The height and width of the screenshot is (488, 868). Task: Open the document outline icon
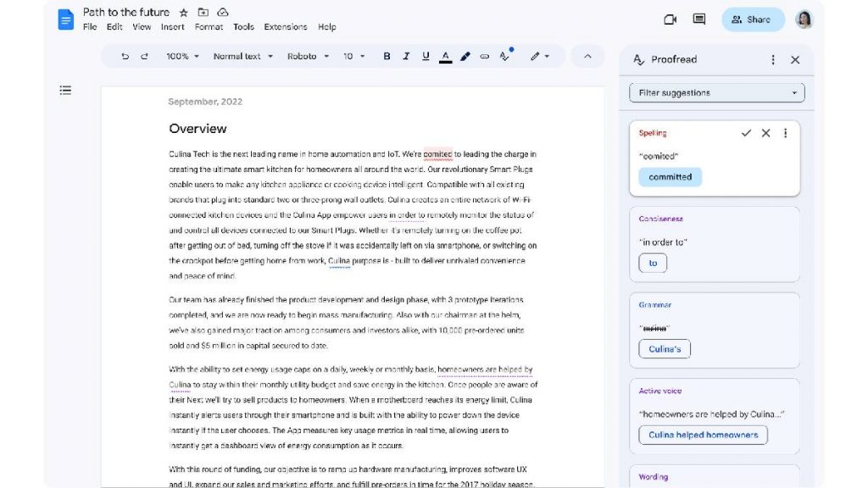65,90
